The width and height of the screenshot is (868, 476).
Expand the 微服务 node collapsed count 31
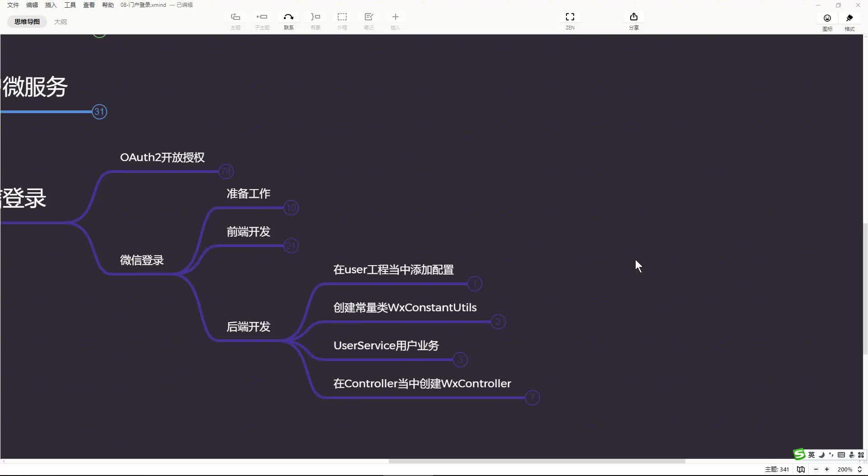pyautogui.click(x=99, y=112)
